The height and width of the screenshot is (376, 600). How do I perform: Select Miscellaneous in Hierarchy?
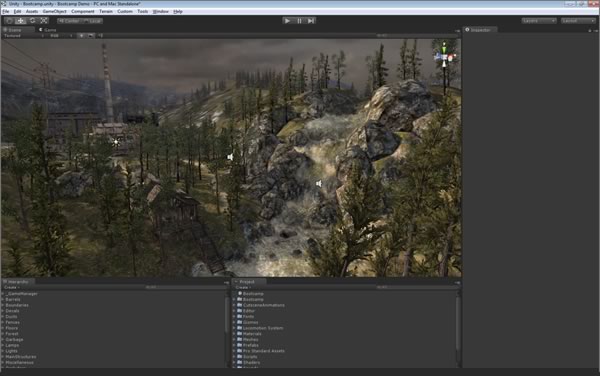20,363
